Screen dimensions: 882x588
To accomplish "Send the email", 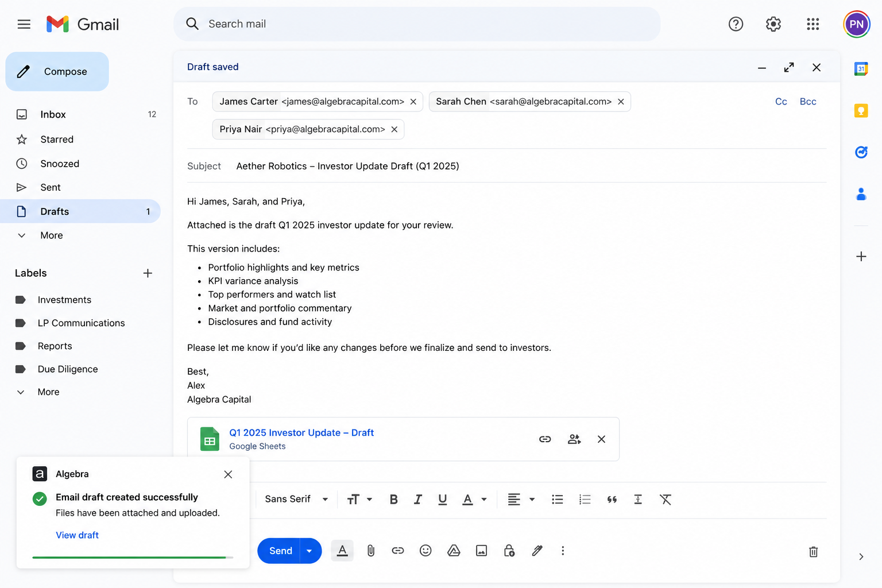I will point(280,551).
